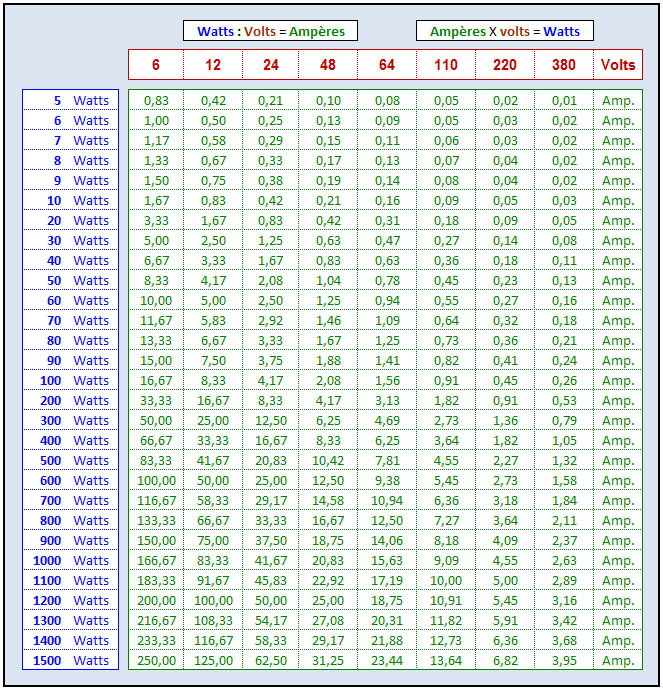Select the "300 Watts" row label
663x690 pixels.
coord(70,421)
